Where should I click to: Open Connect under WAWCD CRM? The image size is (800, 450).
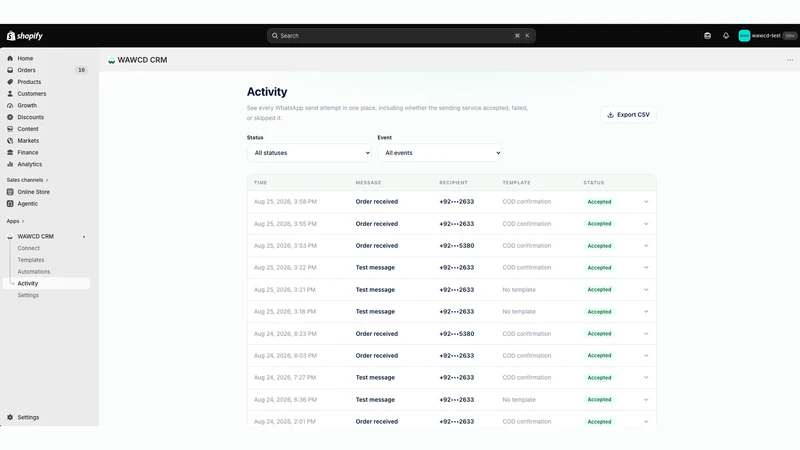(x=29, y=248)
